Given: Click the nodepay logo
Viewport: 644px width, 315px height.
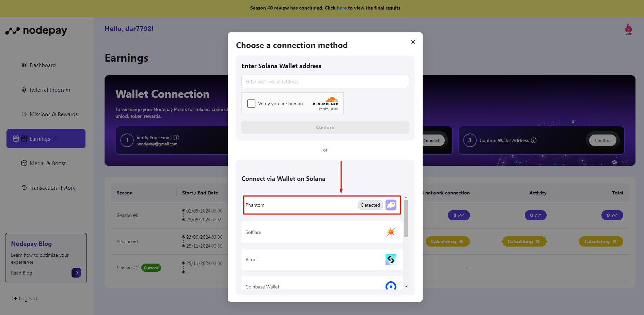Looking at the screenshot, I should click(36, 31).
